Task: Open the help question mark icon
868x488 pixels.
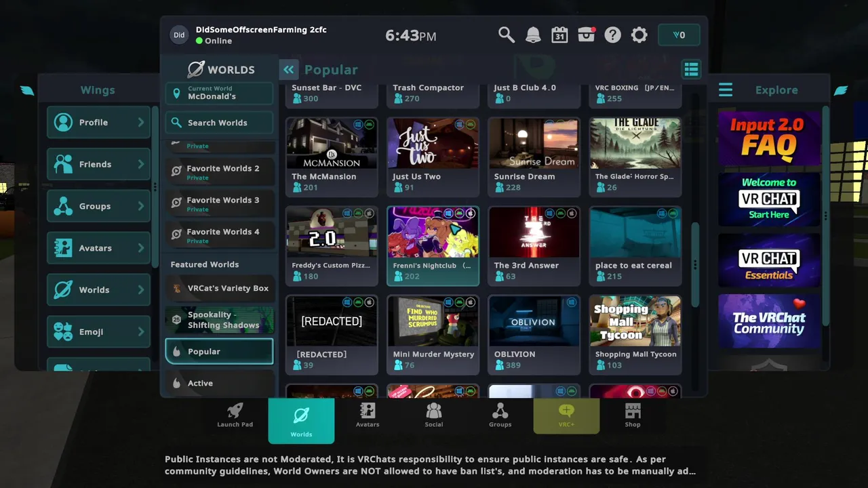Action: [612, 35]
